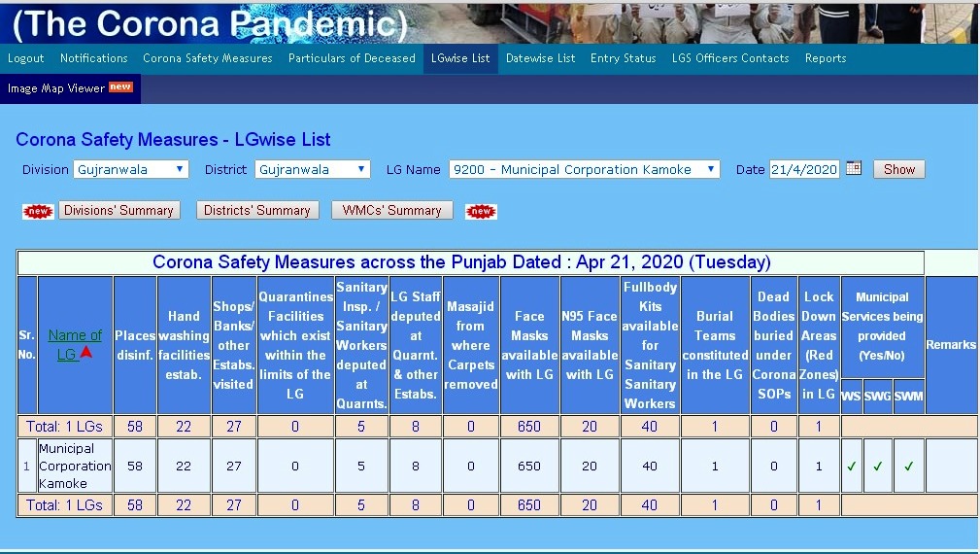Click the new badge after WMCs' Summary

point(481,211)
